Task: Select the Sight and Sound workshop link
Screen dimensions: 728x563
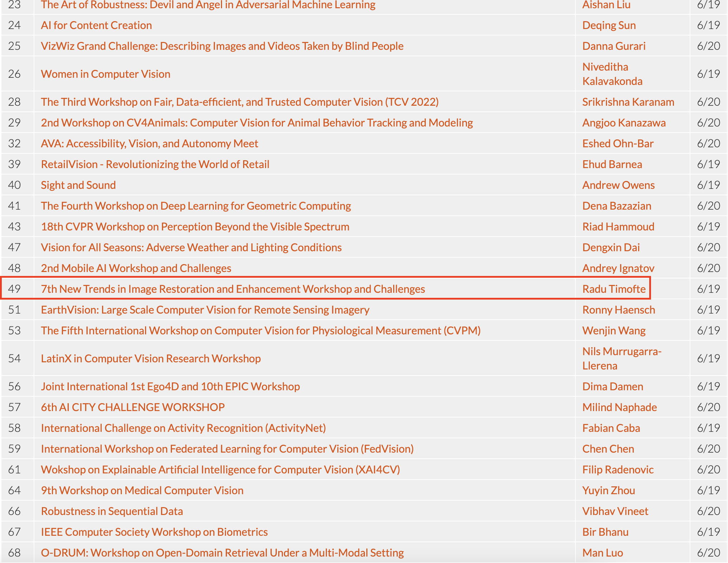Action: [78, 185]
